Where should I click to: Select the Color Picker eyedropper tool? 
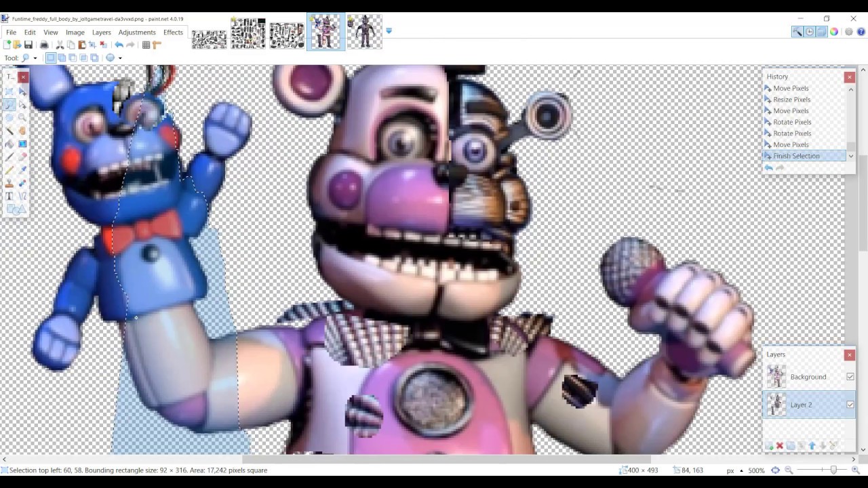(x=22, y=169)
